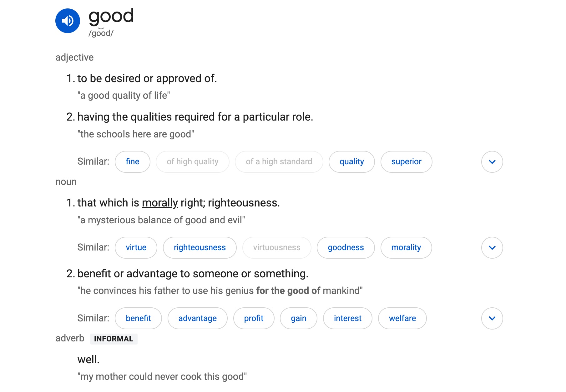566x392 pixels.
Task: Choose the 'welfare' synonym chip
Action: pos(402,318)
